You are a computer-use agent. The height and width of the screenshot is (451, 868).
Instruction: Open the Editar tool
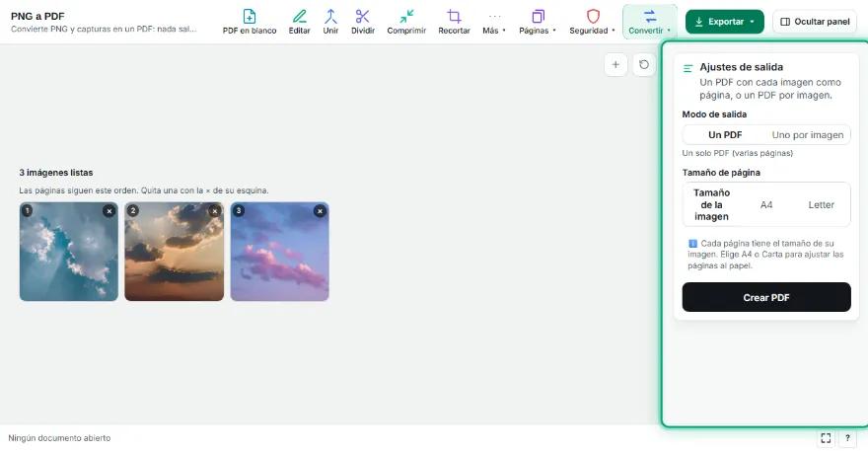pyautogui.click(x=299, y=22)
